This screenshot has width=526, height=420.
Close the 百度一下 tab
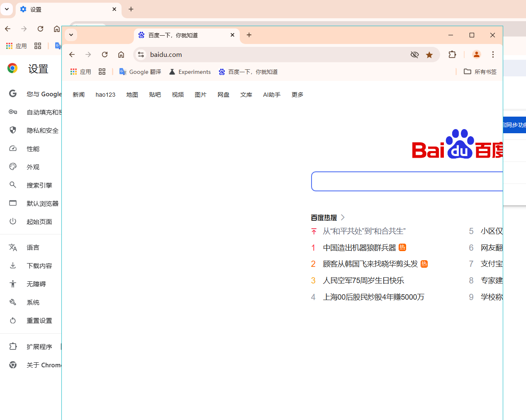click(x=232, y=35)
